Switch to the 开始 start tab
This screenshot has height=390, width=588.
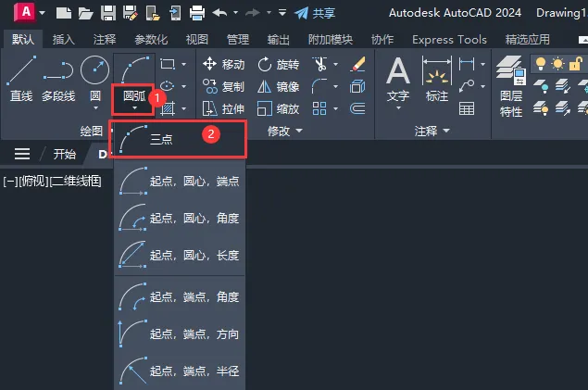point(65,154)
